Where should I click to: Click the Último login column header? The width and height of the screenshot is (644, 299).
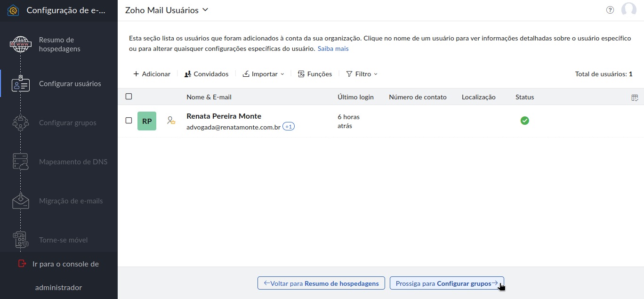point(355,97)
